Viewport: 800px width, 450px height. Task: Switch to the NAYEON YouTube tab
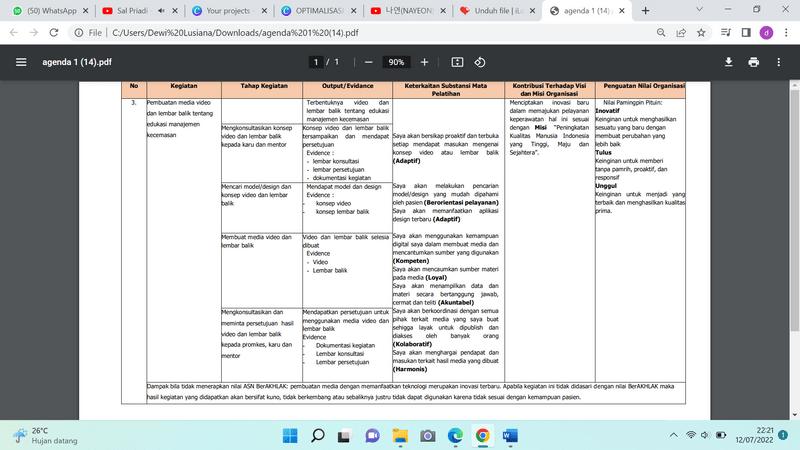[408, 11]
